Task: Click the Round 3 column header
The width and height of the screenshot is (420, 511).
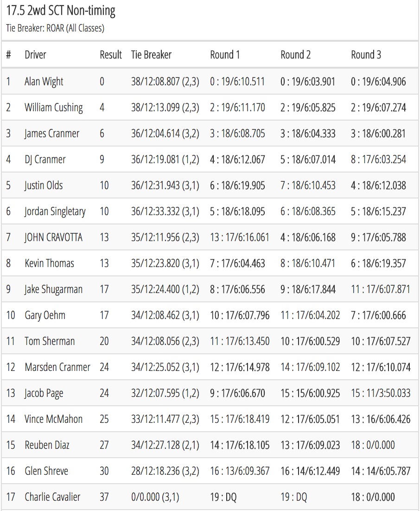Action: [x=366, y=55]
